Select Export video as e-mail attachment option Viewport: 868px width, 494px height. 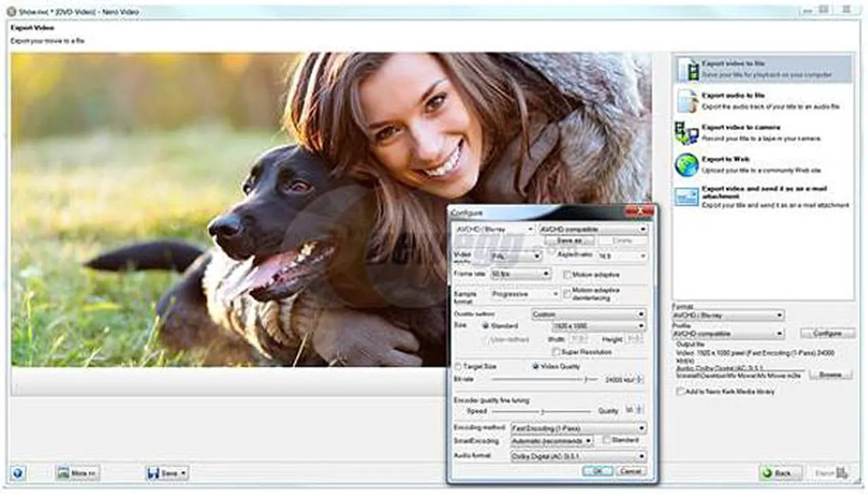coord(764,196)
